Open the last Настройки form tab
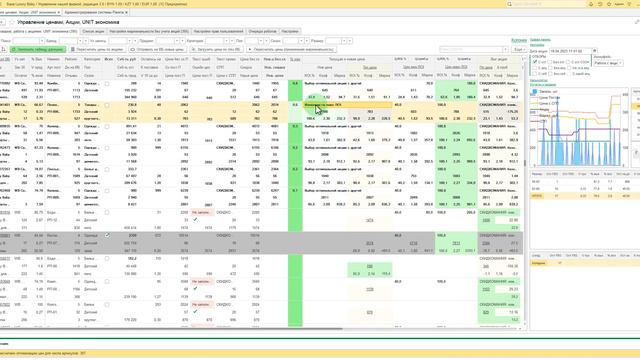The width and height of the screenshot is (640, 360). pyautogui.click(x=290, y=31)
